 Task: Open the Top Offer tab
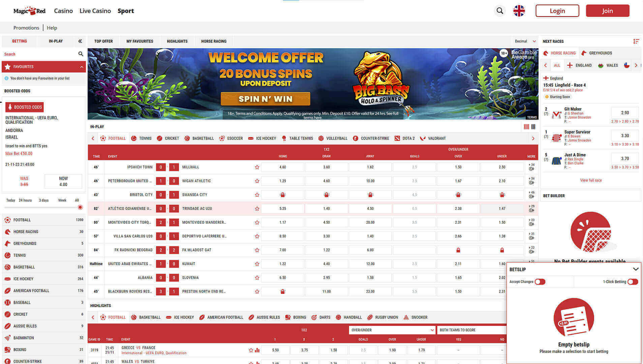coord(103,41)
